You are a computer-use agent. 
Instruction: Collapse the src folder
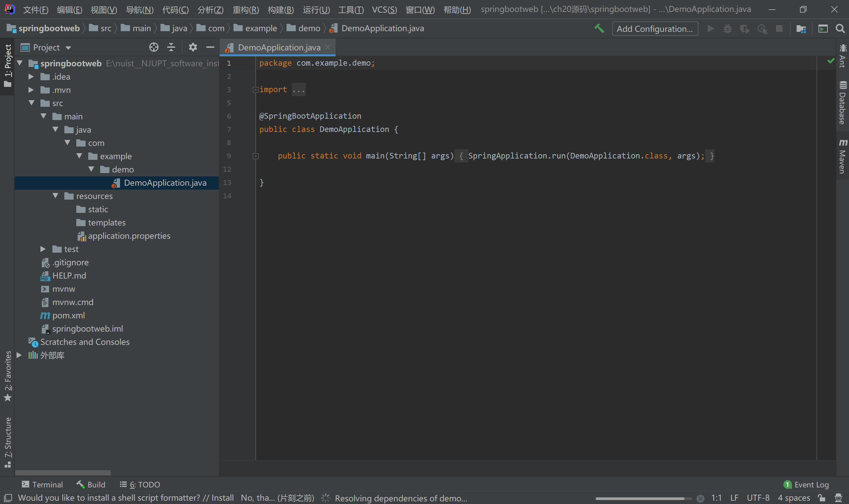(x=32, y=103)
